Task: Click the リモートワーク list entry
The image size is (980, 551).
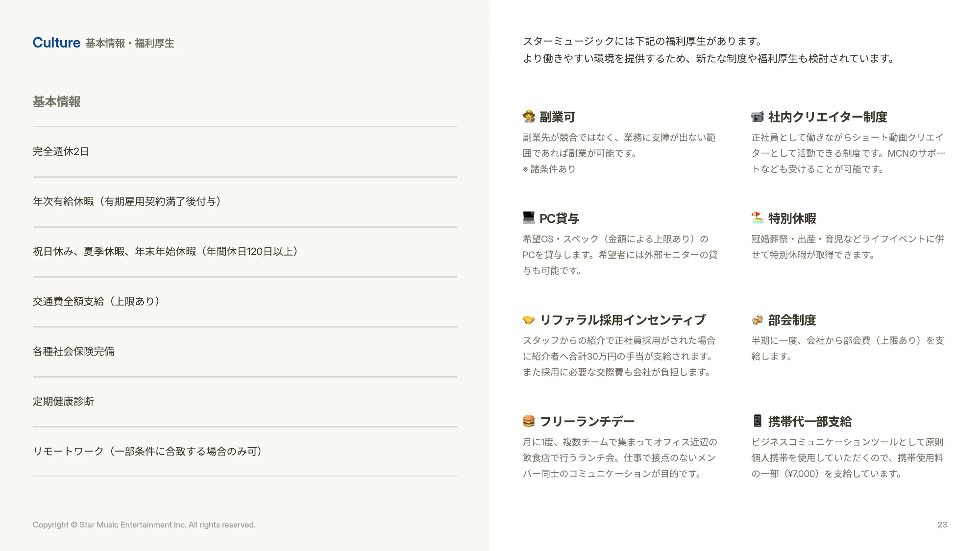Action: click(245, 452)
